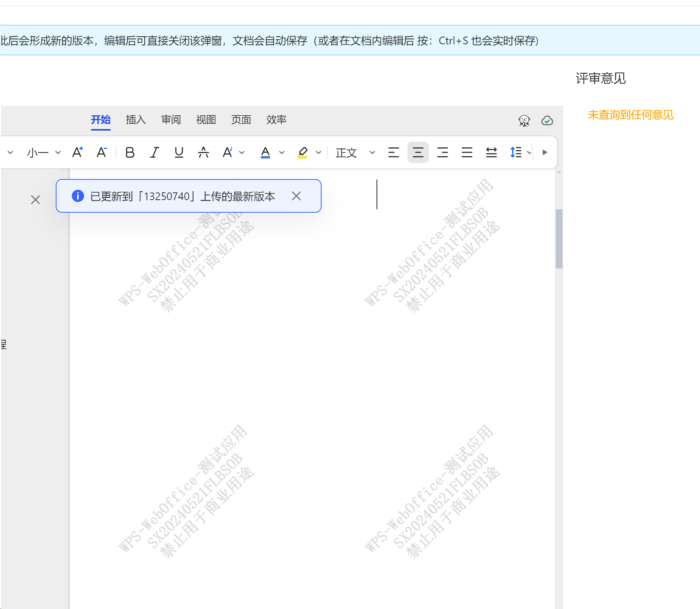
Task: Switch to 页面 tab
Action: pyautogui.click(x=241, y=120)
